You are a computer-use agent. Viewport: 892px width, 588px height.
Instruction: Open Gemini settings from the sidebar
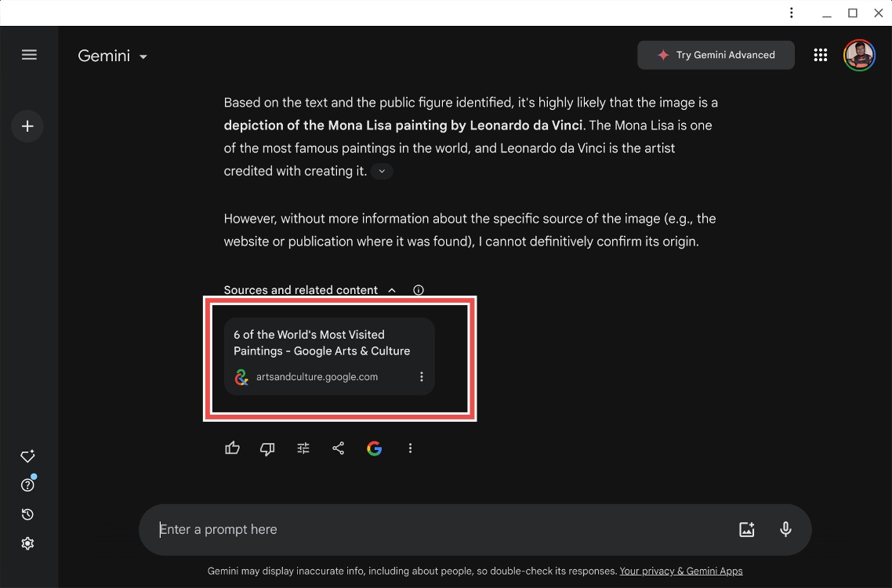point(27,543)
